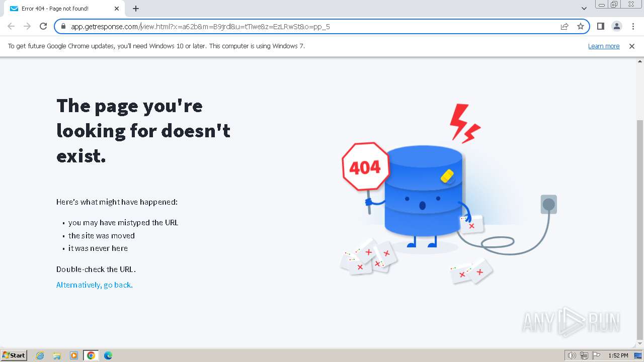Open Action Center flag icon
This screenshot has width=644, height=362.
[596, 355]
